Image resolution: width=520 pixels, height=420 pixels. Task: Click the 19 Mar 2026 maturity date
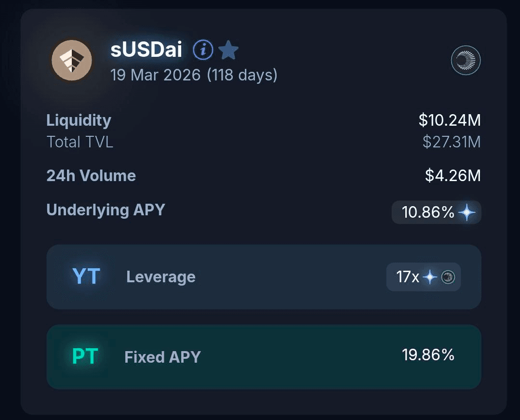pyautogui.click(x=155, y=75)
